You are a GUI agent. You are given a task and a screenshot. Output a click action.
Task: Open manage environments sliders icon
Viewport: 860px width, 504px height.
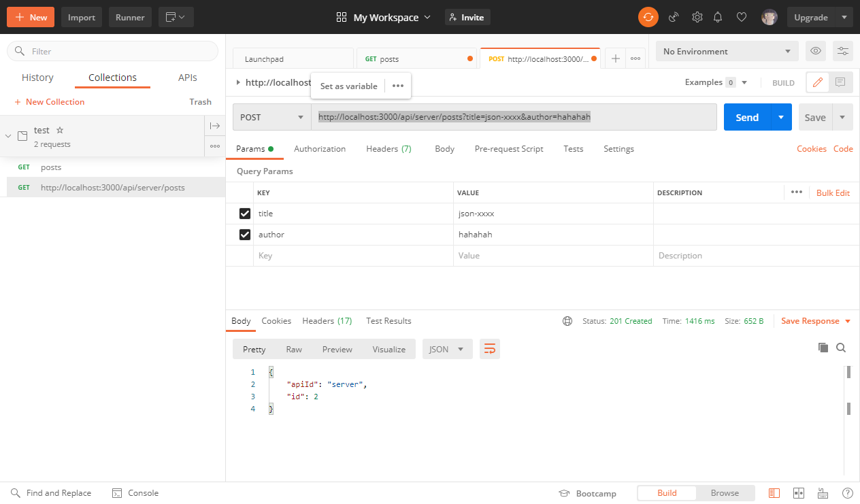[x=843, y=51]
